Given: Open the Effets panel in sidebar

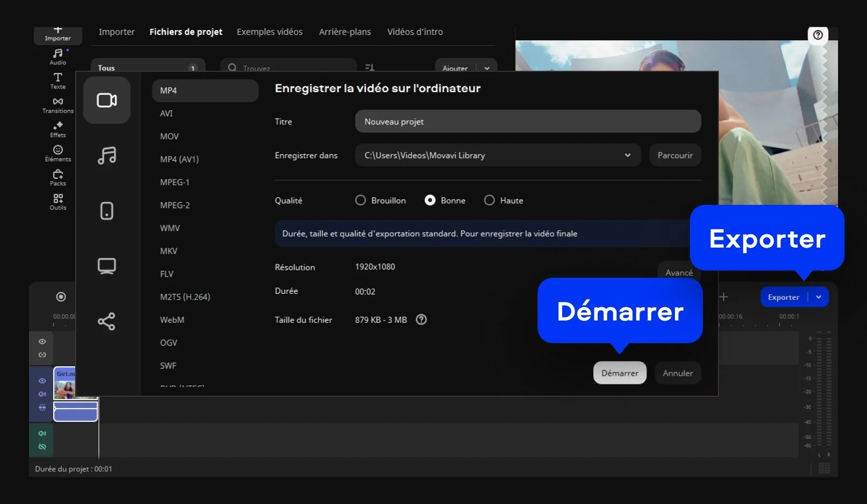Looking at the screenshot, I should 58,129.
